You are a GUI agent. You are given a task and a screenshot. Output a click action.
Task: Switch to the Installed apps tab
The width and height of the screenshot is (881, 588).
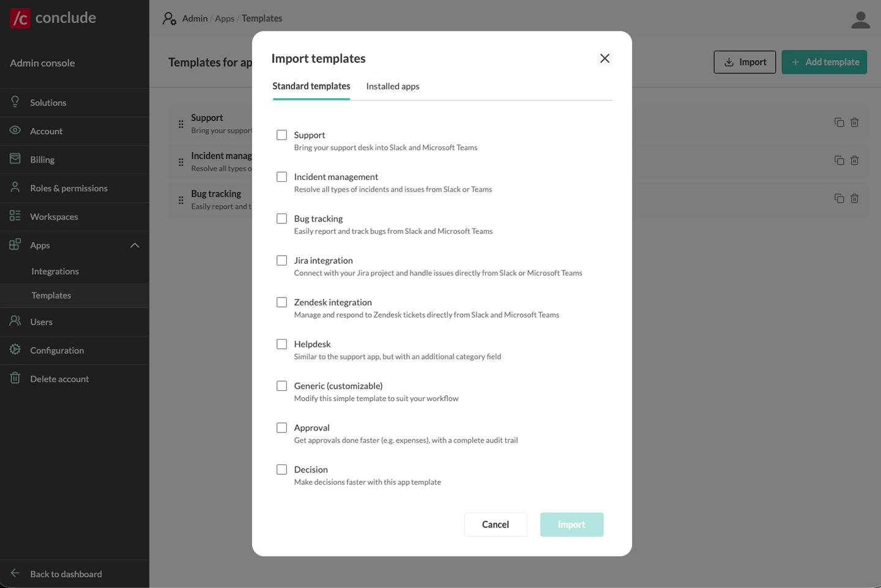(x=392, y=86)
